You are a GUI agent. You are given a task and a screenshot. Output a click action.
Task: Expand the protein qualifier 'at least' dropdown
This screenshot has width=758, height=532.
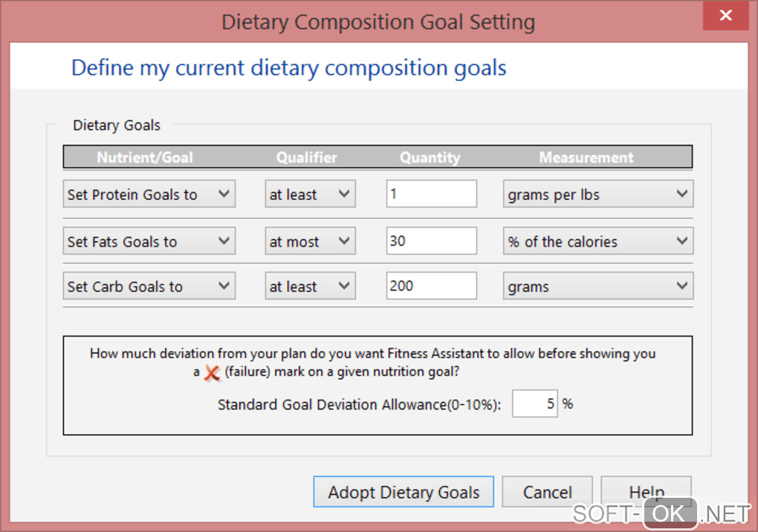[x=310, y=195]
